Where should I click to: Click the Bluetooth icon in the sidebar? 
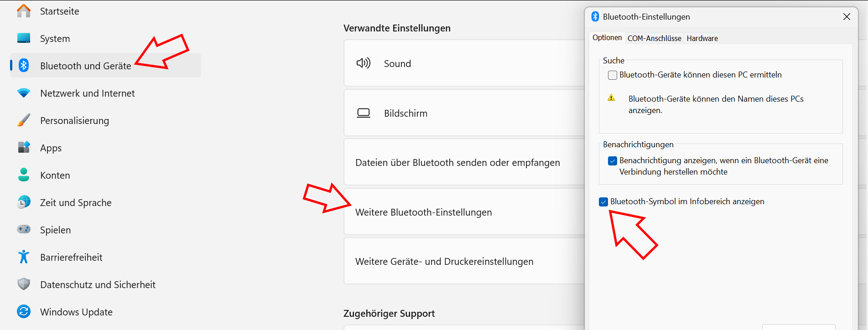coord(24,66)
